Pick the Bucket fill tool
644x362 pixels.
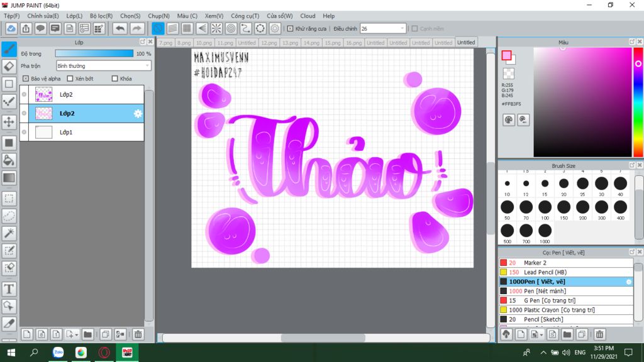click(x=9, y=160)
